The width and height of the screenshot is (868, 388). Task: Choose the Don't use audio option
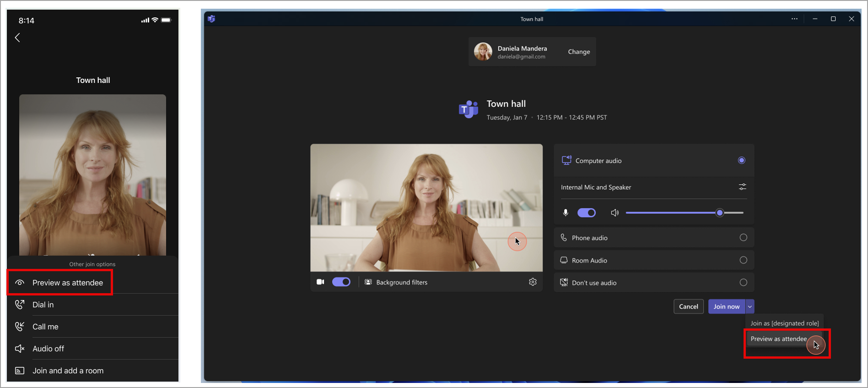tap(654, 283)
